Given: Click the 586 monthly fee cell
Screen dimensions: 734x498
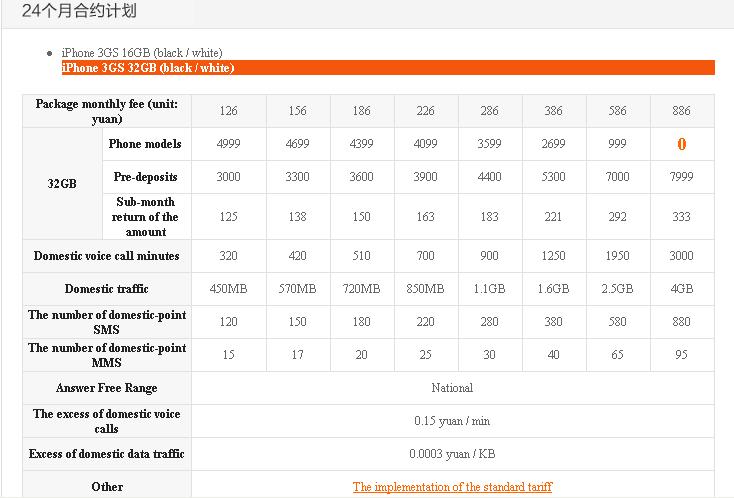Looking at the screenshot, I should coord(617,111).
